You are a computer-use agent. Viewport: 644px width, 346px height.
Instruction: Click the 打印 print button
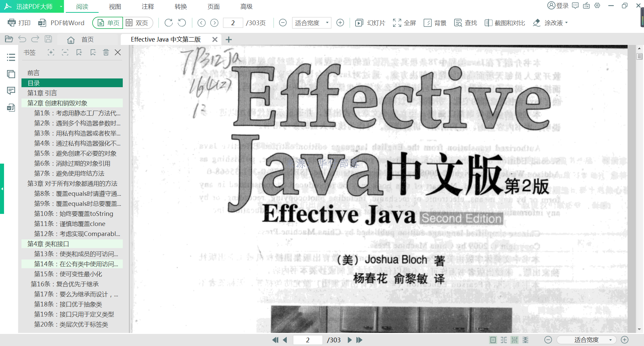pyautogui.click(x=19, y=22)
